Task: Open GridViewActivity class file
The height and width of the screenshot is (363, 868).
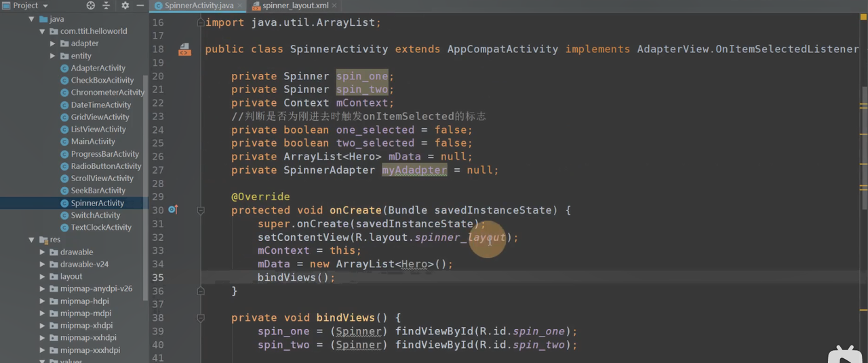Action: pyautogui.click(x=100, y=117)
